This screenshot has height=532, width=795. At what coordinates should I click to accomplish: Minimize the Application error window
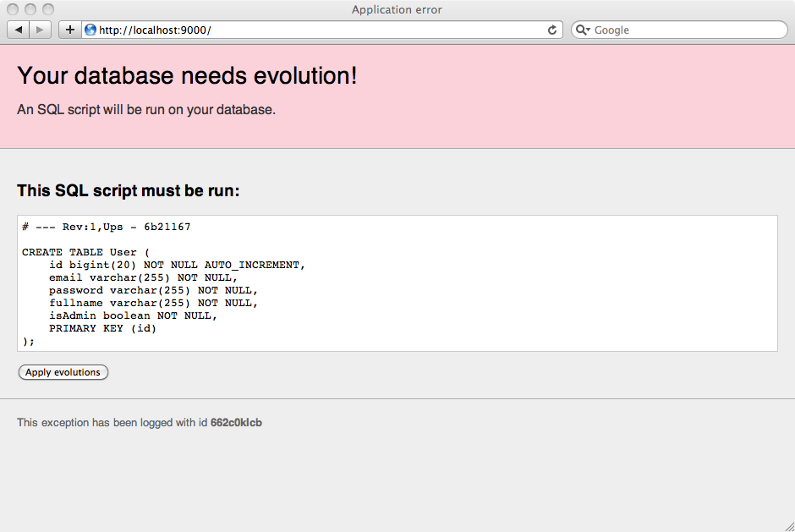click(30, 9)
